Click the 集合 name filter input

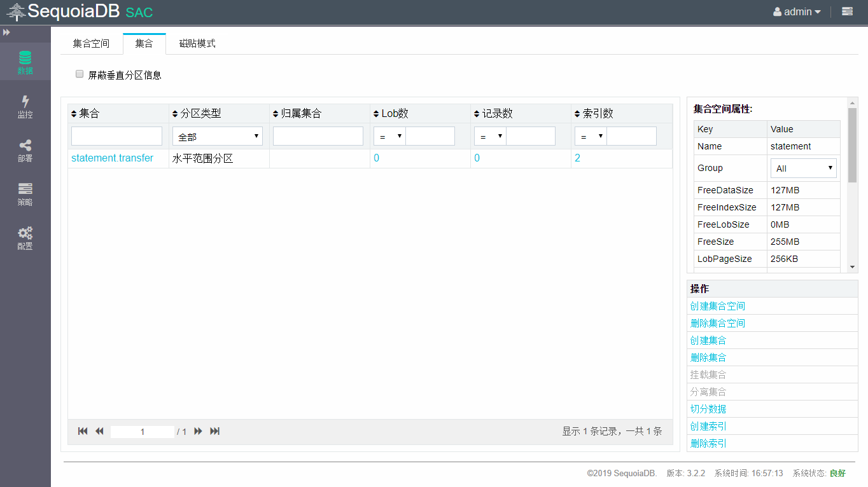tap(116, 136)
